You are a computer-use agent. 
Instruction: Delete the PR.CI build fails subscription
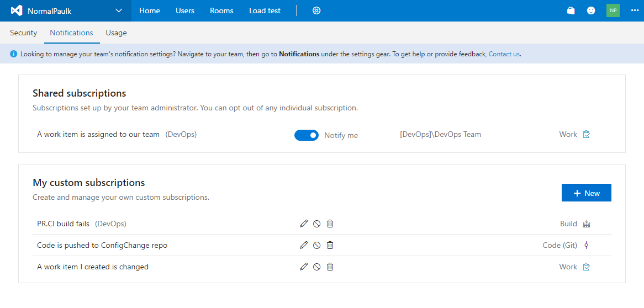[330, 224]
